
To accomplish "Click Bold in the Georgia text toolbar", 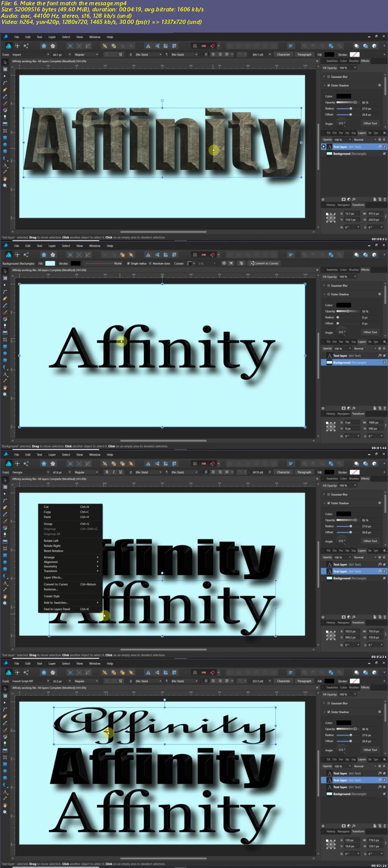I will (x=107, y=472).
